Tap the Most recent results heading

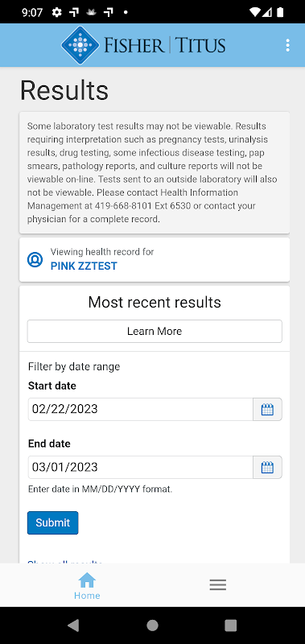coord(155,303)
